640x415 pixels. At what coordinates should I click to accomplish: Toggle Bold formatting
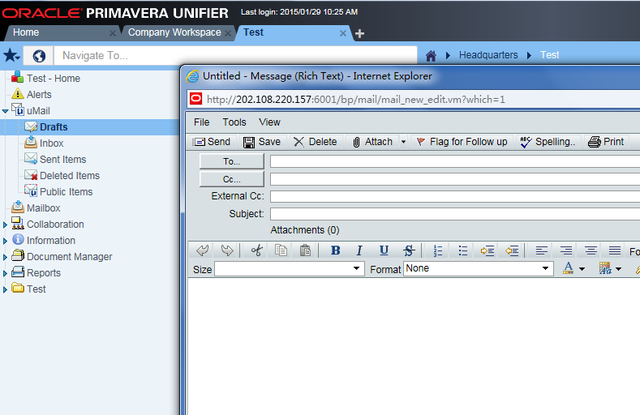coord(336,250)
